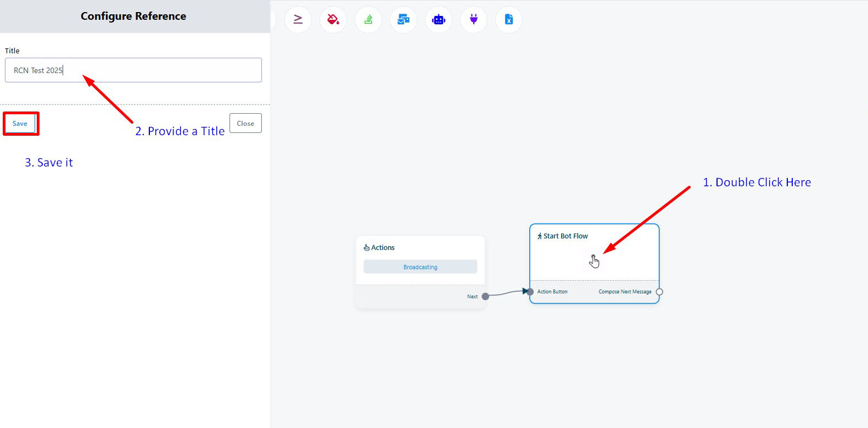Viewport: 868px width, 428px height.
Task: Click the purple plug integration icon
Action: click(474, 20)
